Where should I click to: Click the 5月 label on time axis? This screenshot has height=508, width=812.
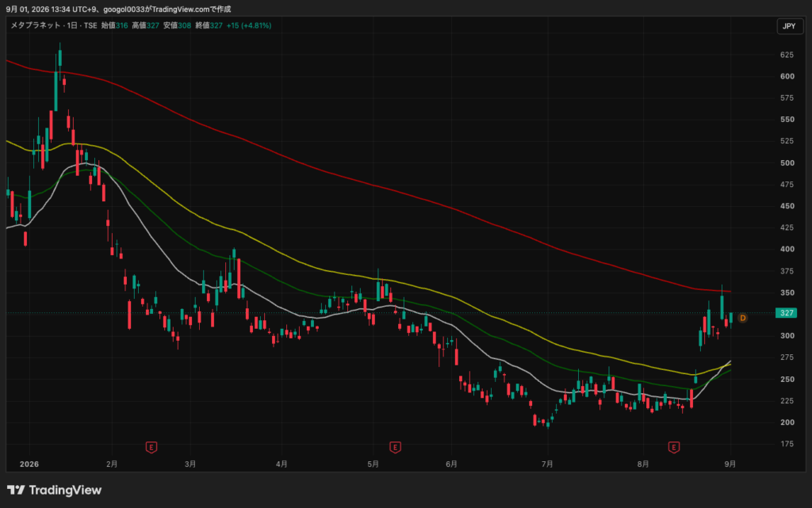coord(373,464)
